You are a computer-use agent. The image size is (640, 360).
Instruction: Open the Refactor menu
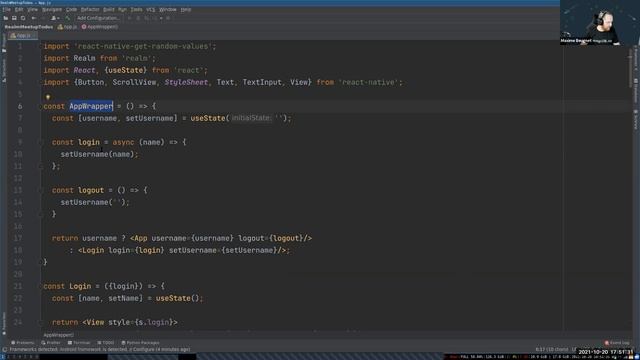tap(90, 9)
